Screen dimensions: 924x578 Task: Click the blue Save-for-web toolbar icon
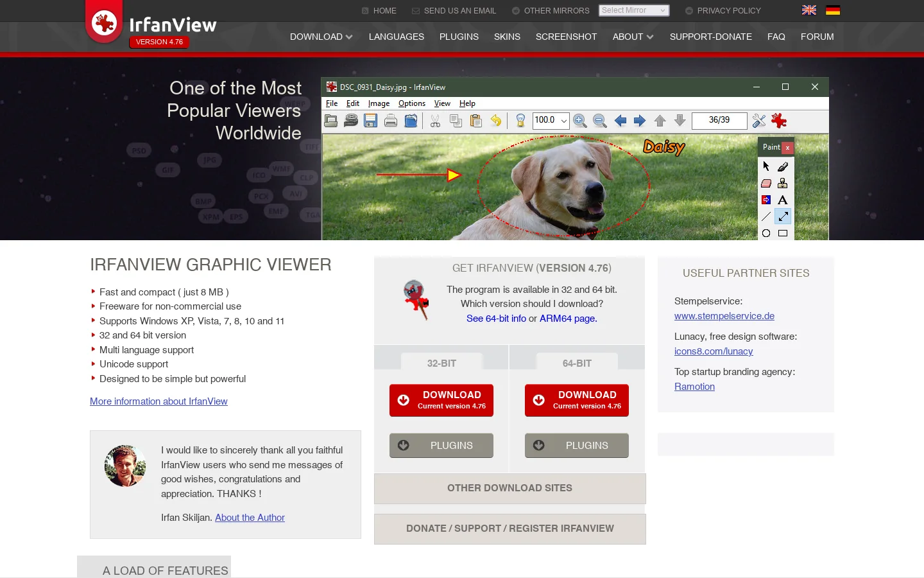click(411, 121)
